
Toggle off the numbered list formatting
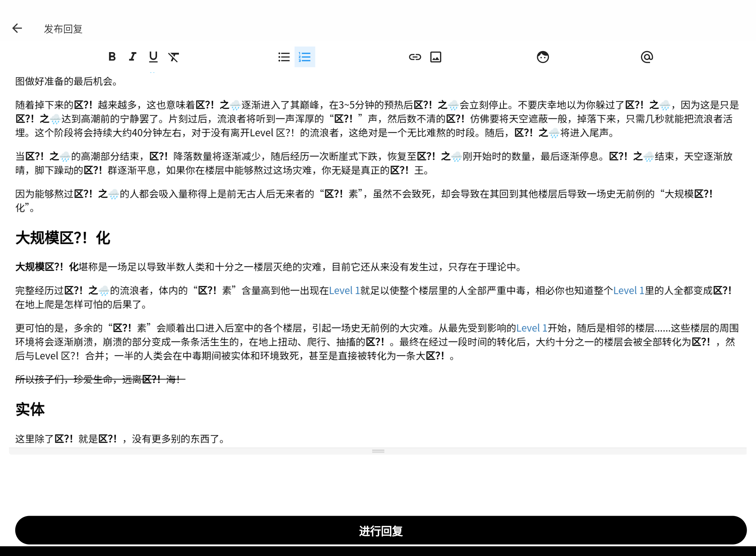point(304,57)
